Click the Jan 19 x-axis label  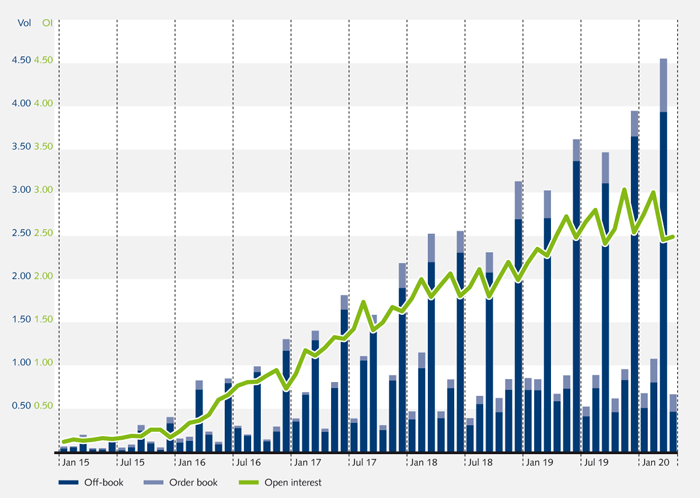(538, 463)
